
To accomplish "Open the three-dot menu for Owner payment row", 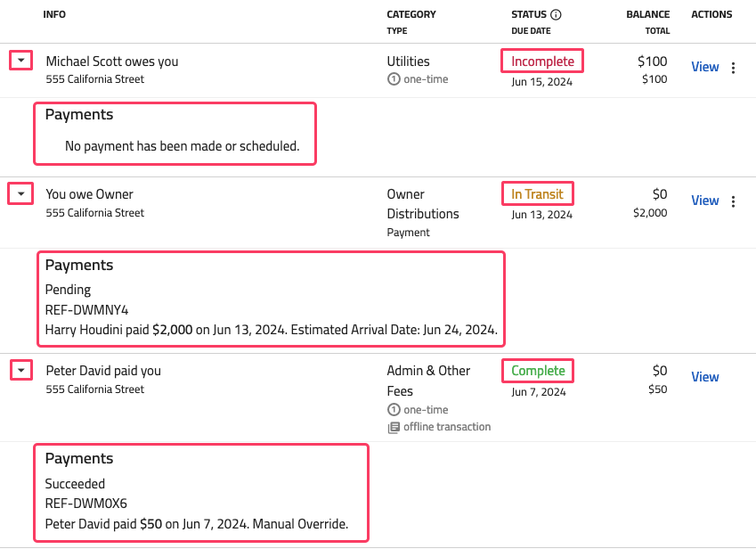I will pyautogui.click(x=734, y=201).
